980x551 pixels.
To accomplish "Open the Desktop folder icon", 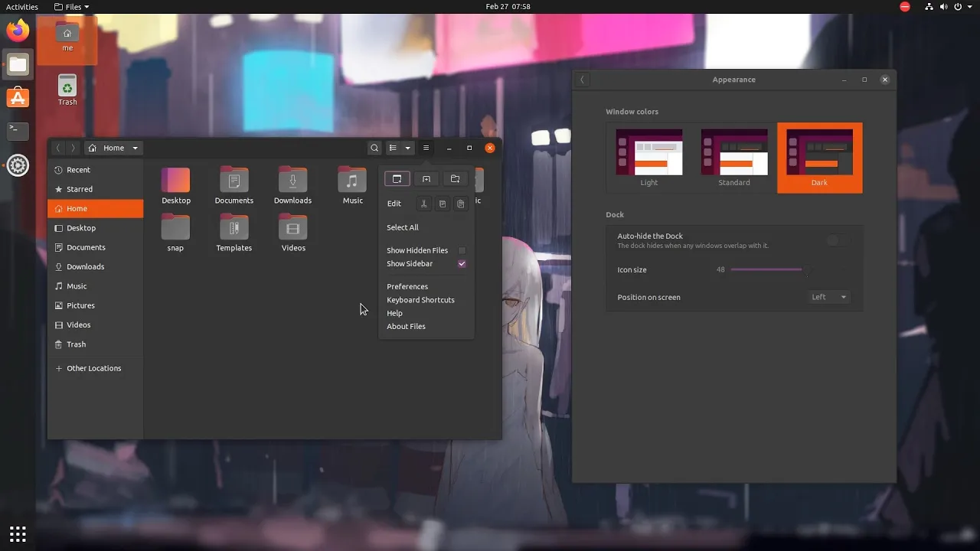I will (175, 185).
